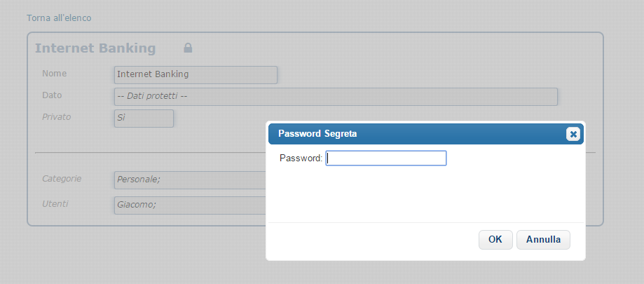Click the Dato label
The width and height of the screenshot is (644, 284).
pyautogui.click(x=53, y=95)
